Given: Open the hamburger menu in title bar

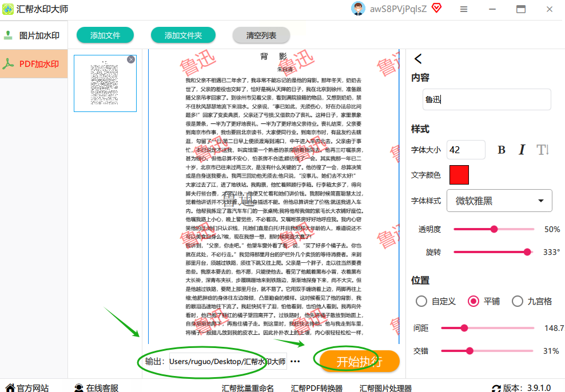Looking at the screenshot, I should [x=464, y=9].
